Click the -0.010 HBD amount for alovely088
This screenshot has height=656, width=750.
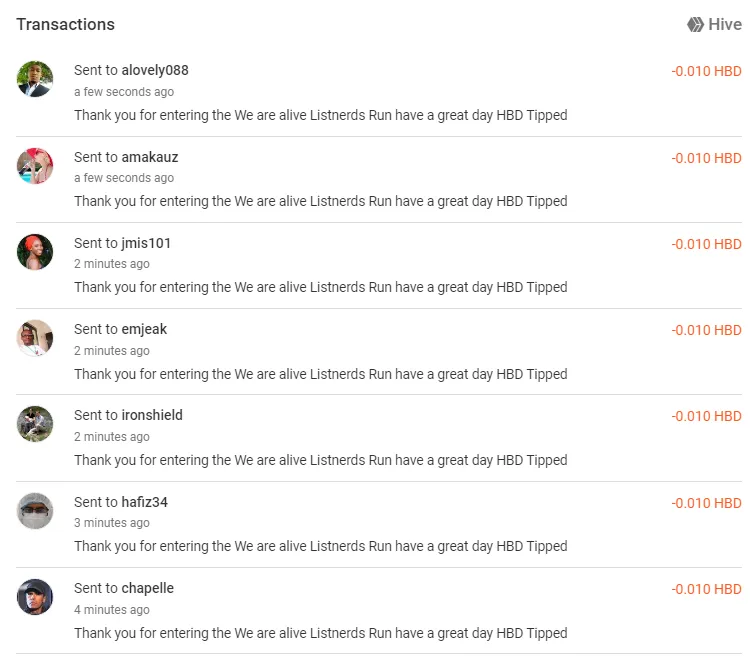706,72
